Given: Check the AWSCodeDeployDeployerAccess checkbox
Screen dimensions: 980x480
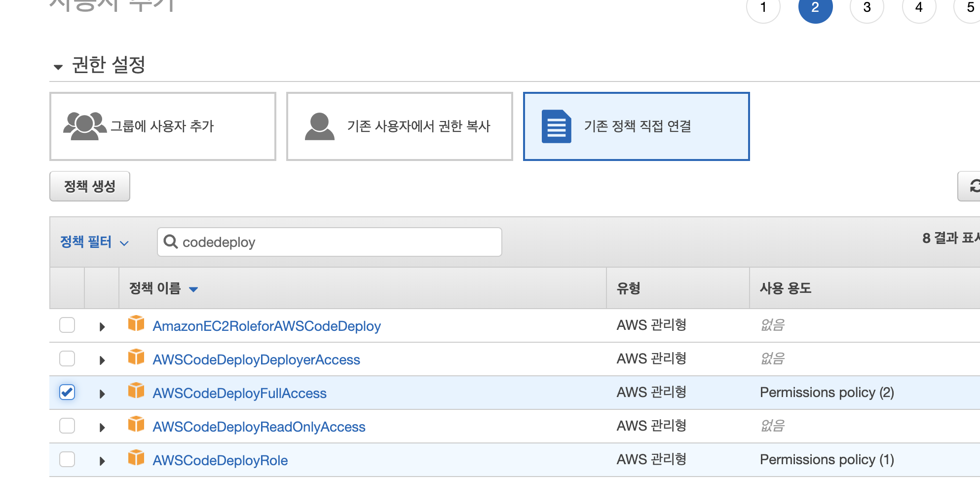Looking at the screenshot, I should 67,359.
